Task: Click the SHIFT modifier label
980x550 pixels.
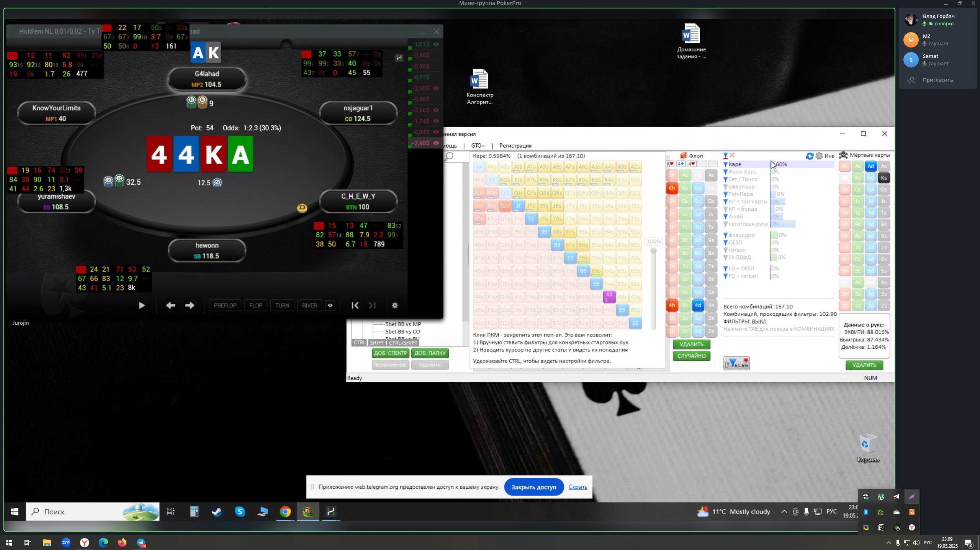Action: pos(376,343)
